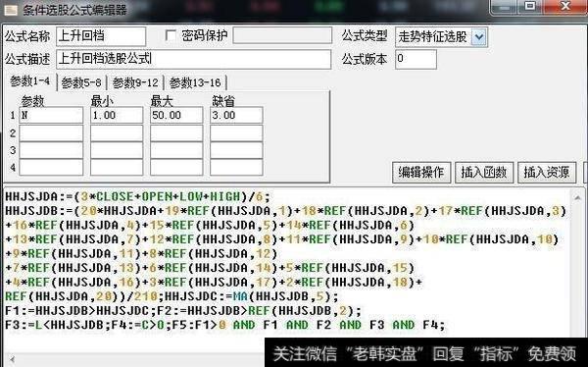Click parameter 2 name field
Screen dimensions: 588x367
tap(51, 133)
